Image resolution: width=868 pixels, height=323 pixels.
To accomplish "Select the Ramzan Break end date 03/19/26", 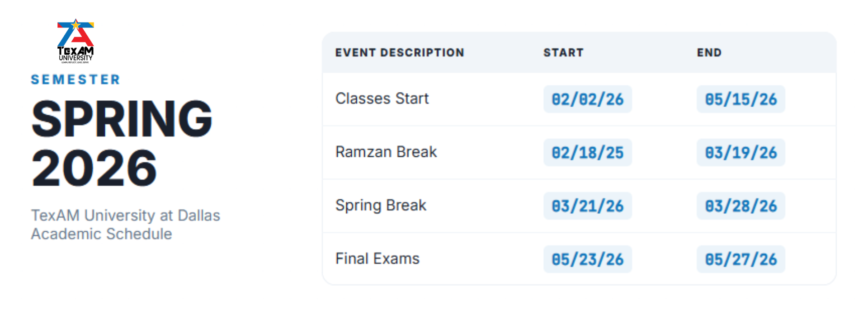I will coord(741,153).
